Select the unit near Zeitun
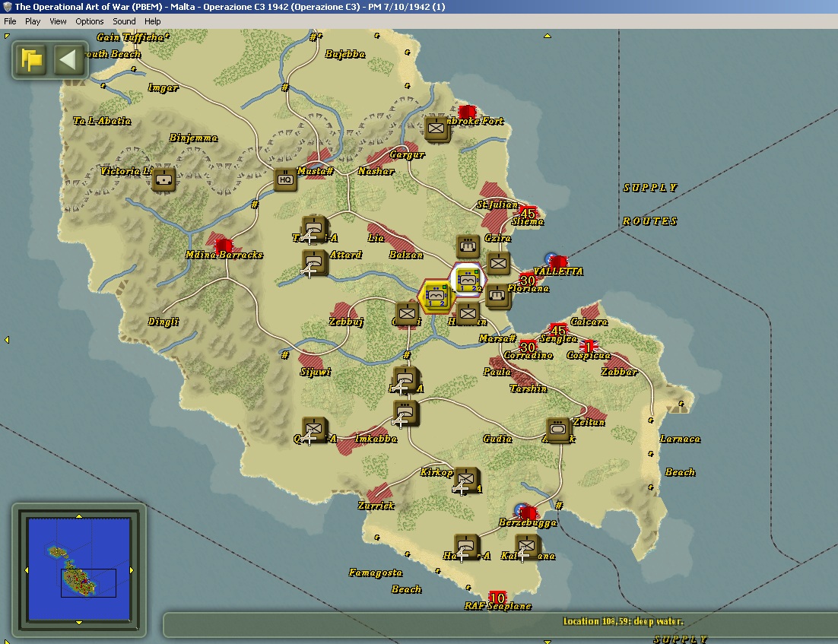The width and height of the screenshot is (838, 644). pos(558,430)
